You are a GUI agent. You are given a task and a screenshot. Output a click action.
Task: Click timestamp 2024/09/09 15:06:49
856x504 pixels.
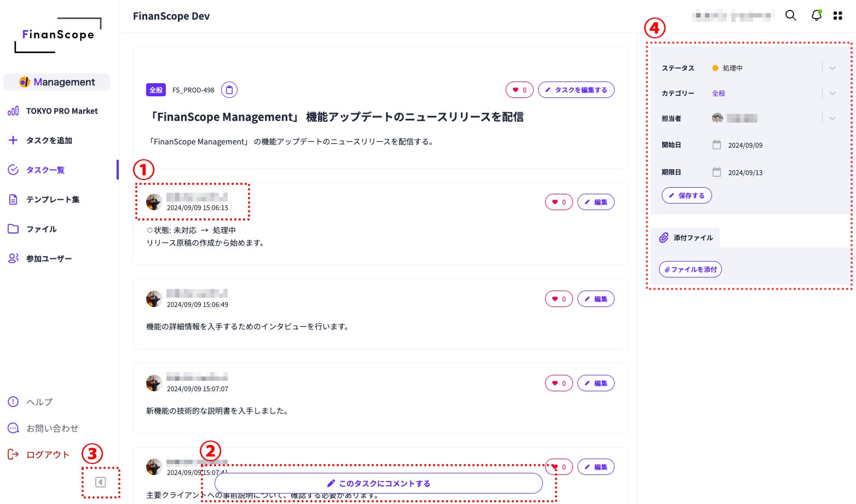(198, 305)
